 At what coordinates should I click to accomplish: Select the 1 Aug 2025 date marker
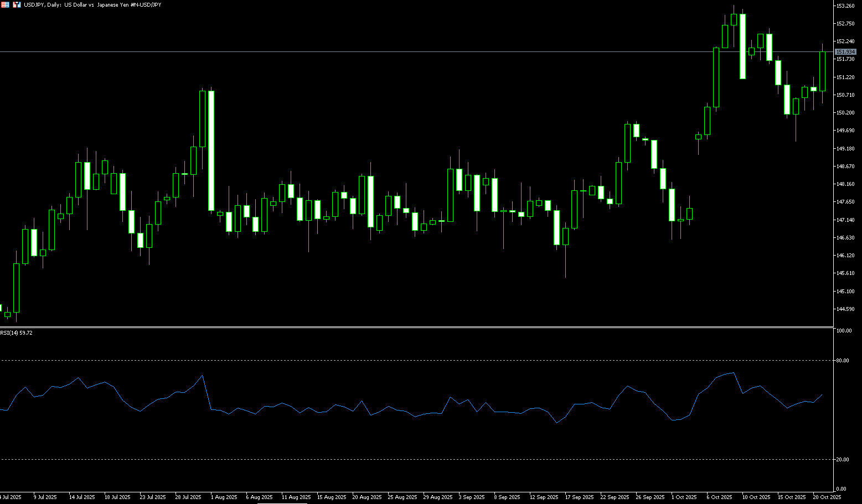(x=224, y=497)
